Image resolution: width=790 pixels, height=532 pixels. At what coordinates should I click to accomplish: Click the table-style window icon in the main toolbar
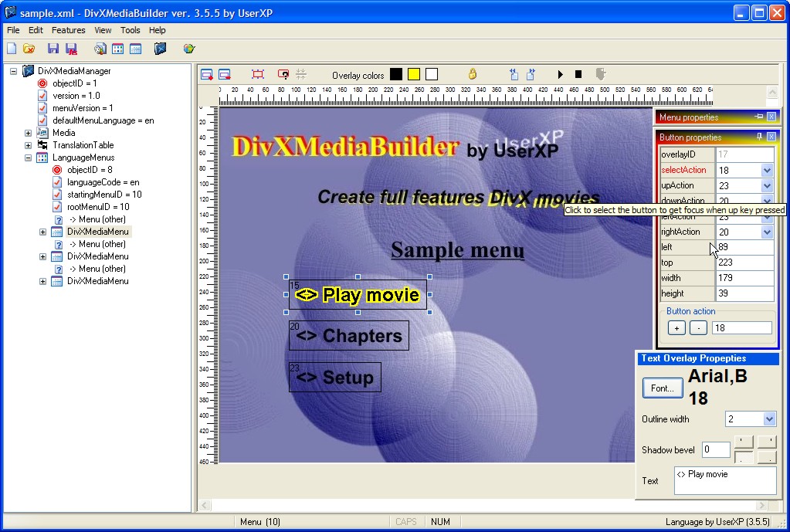coord(136,49)
